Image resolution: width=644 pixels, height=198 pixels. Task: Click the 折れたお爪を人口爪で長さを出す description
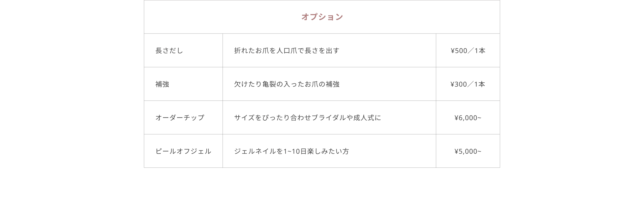(x=286, y=51)
